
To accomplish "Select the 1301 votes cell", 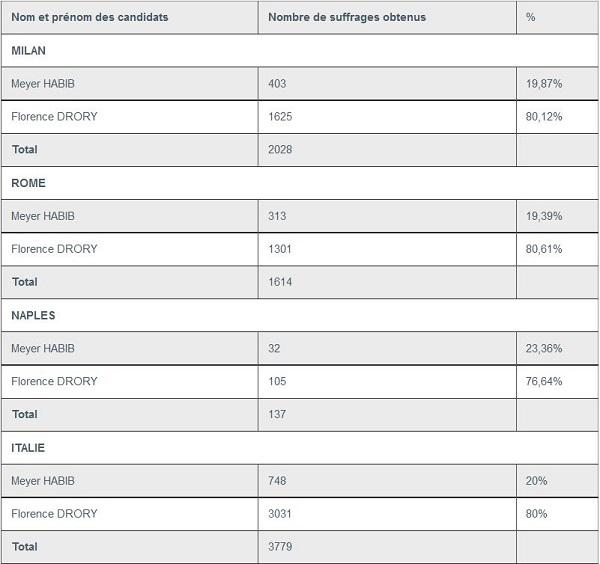I will pos(282,249).
